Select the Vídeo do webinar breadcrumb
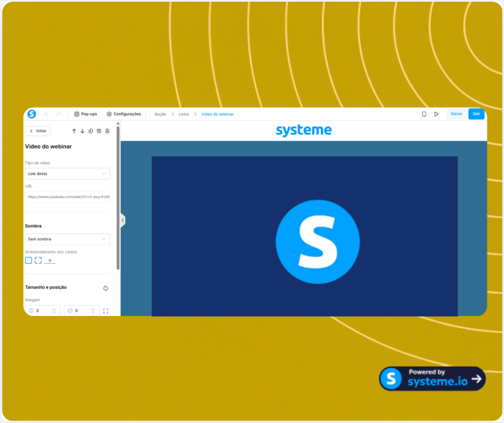 click(x=217, y=114)
